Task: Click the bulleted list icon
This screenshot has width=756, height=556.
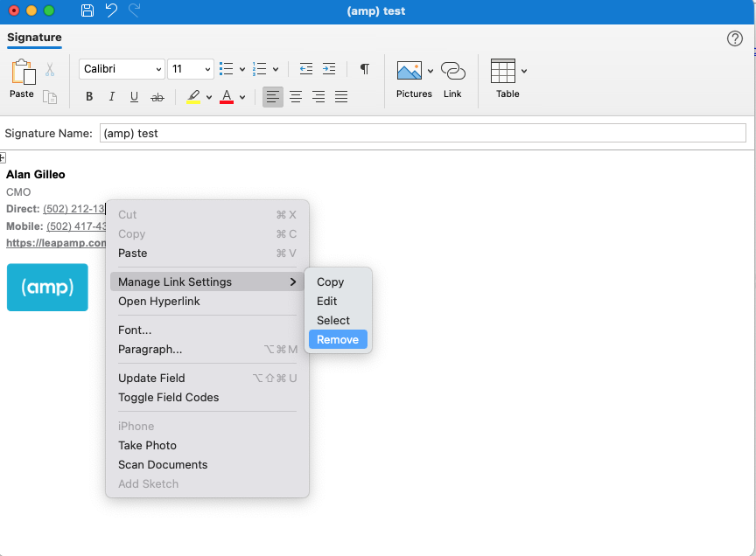Action: (226, 69)
